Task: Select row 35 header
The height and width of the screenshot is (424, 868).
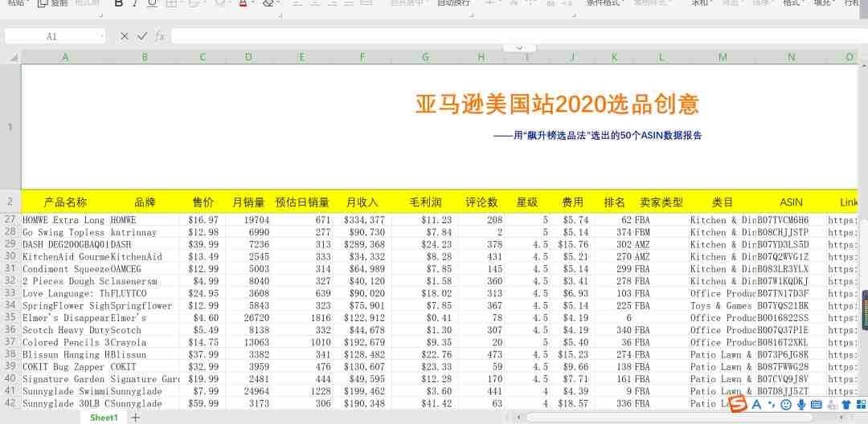Action: (x=10, y=318)
